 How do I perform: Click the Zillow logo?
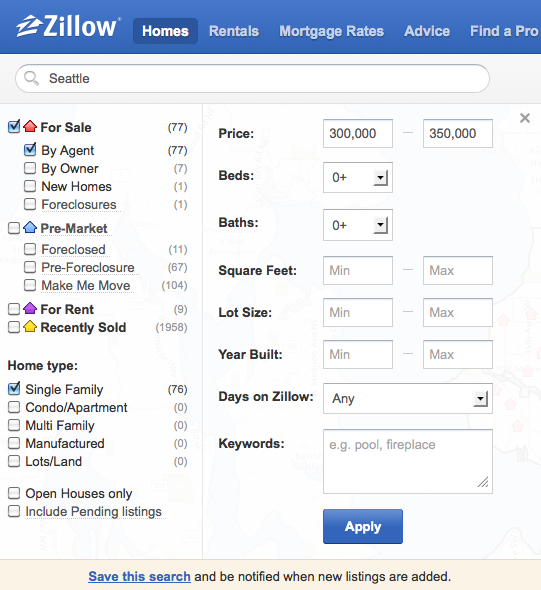(68, 26)
